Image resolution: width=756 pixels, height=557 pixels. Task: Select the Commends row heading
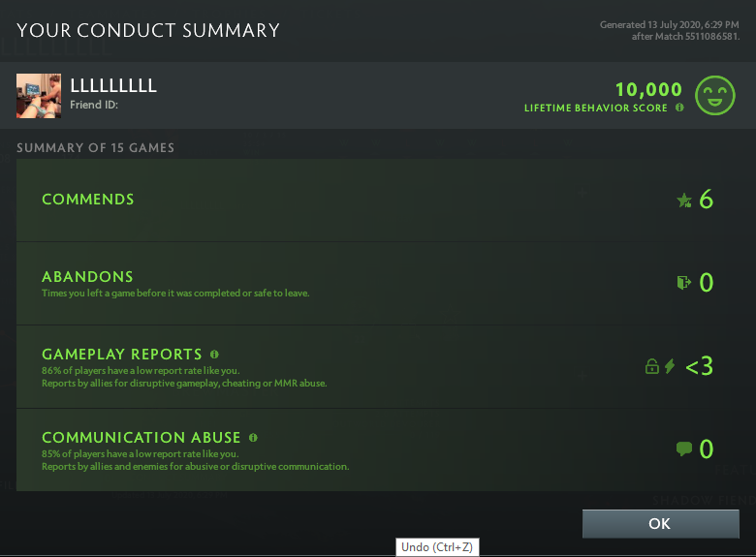(88, 200)
